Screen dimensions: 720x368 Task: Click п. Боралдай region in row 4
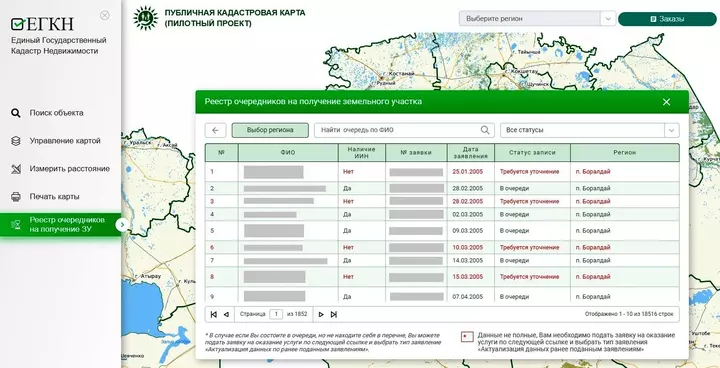(593, 215)
